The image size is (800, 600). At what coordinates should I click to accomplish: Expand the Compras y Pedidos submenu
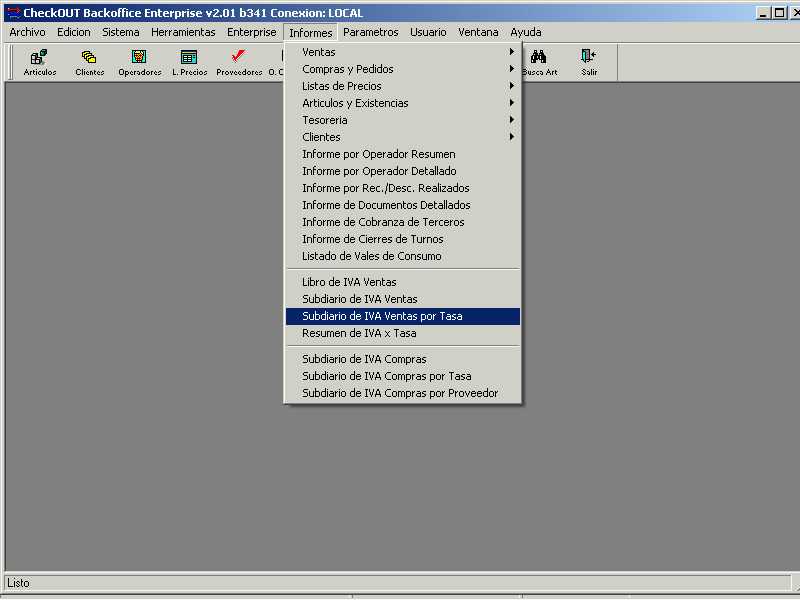(403, 69)
